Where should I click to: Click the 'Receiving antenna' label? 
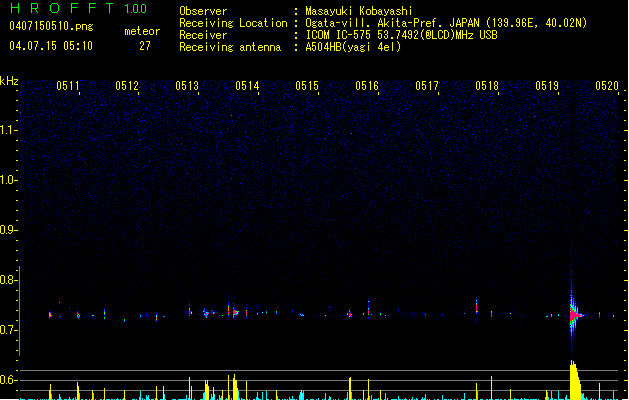click(230, 47)
